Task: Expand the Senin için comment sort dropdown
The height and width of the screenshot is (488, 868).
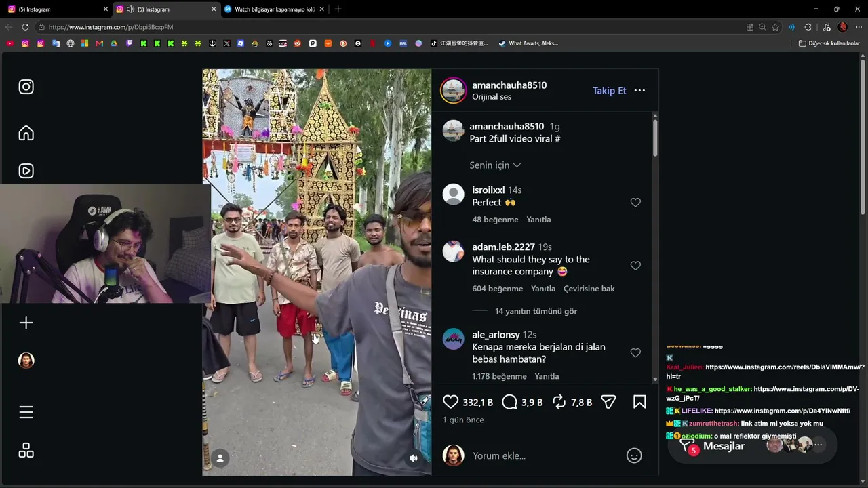Action: tap(495, 165)
